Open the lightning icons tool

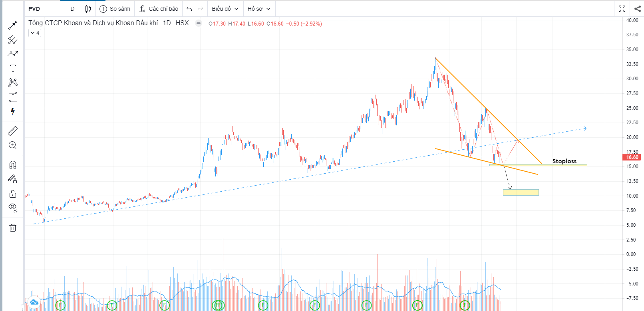13,111
